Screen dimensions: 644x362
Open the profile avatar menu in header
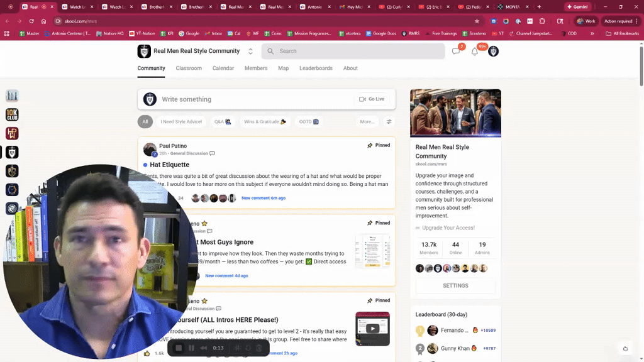point(493,52)
